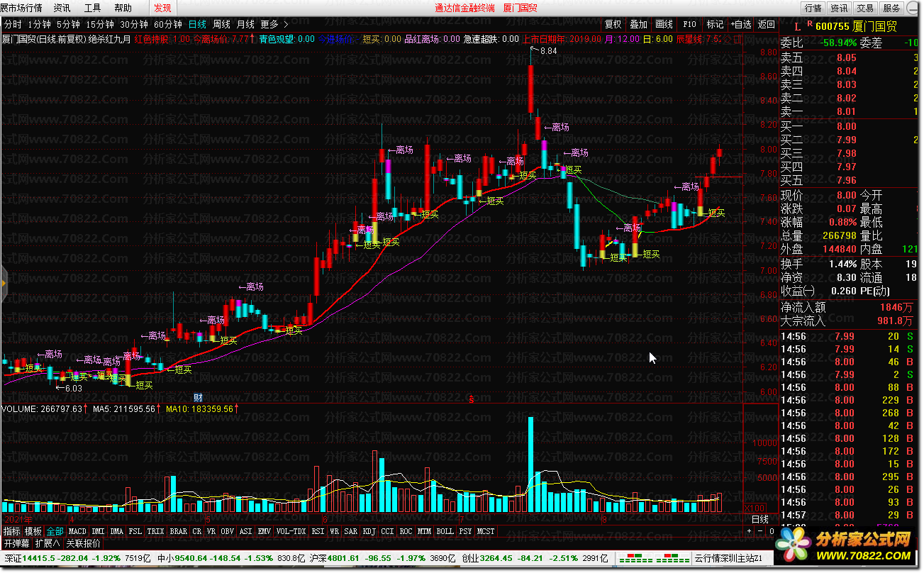Screen dimensions: 924x573
Task: Apply the VOL-TDX indicator
Action: pyautogui.click(x=291, y=530)
